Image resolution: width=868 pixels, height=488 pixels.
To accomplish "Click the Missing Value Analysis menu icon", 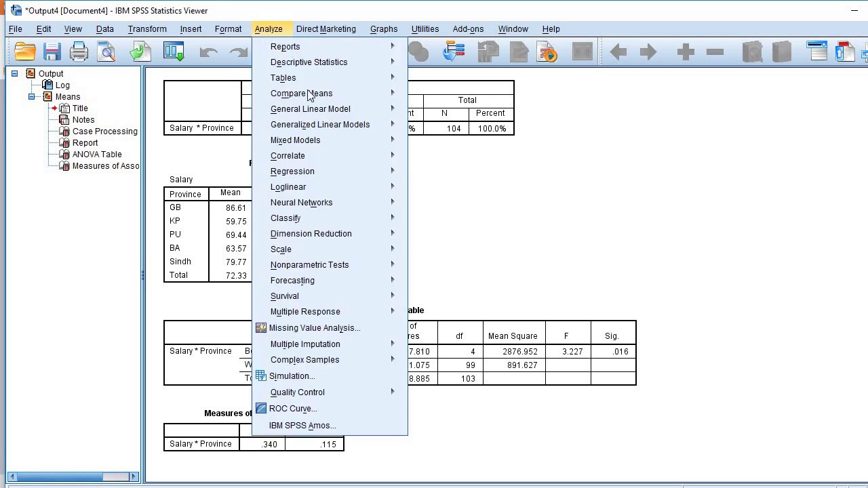I will point(261,327).
